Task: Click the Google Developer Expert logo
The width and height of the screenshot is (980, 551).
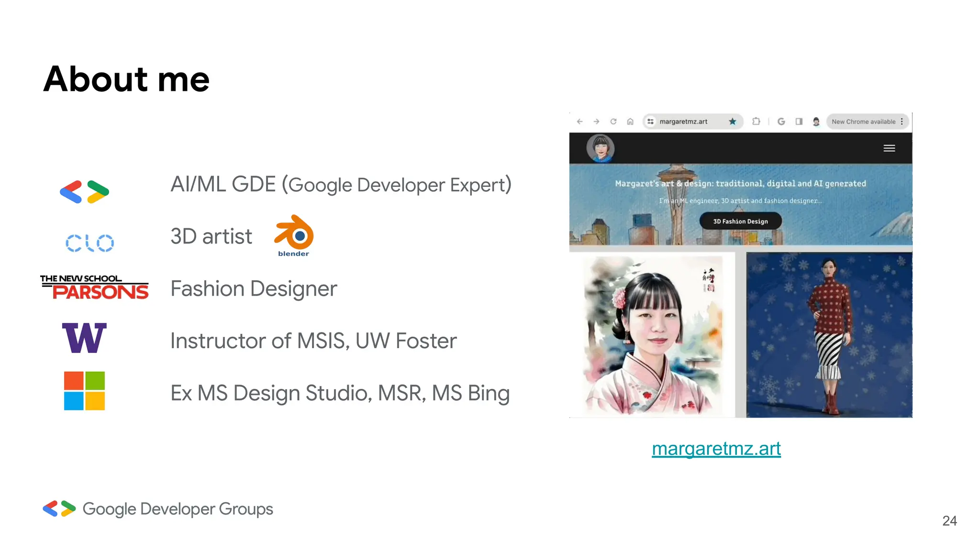Action: tap(84, 192)
